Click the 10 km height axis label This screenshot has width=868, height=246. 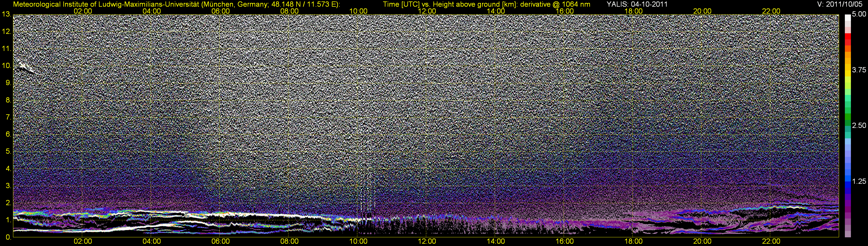(6, 66)
